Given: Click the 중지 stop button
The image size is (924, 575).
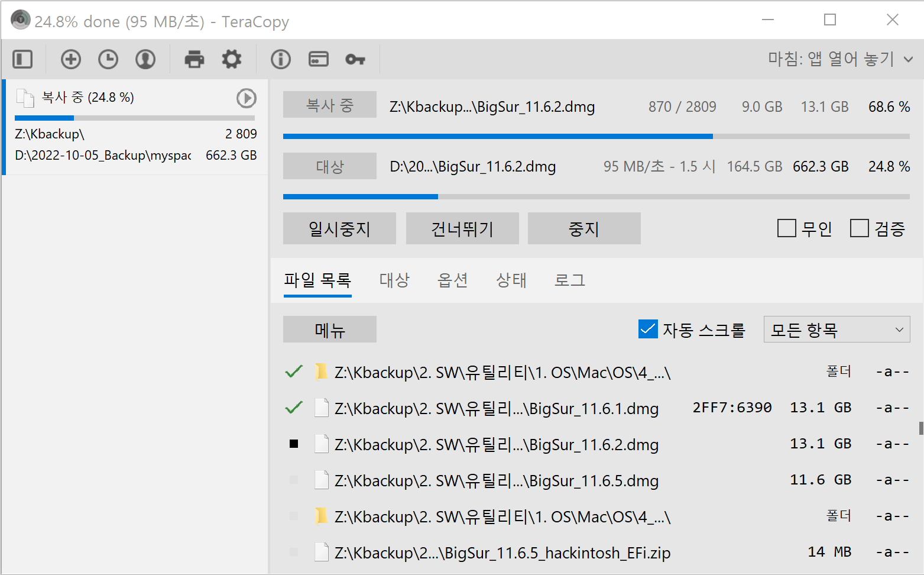Looking at the screenshot, I should click(584, 228).
